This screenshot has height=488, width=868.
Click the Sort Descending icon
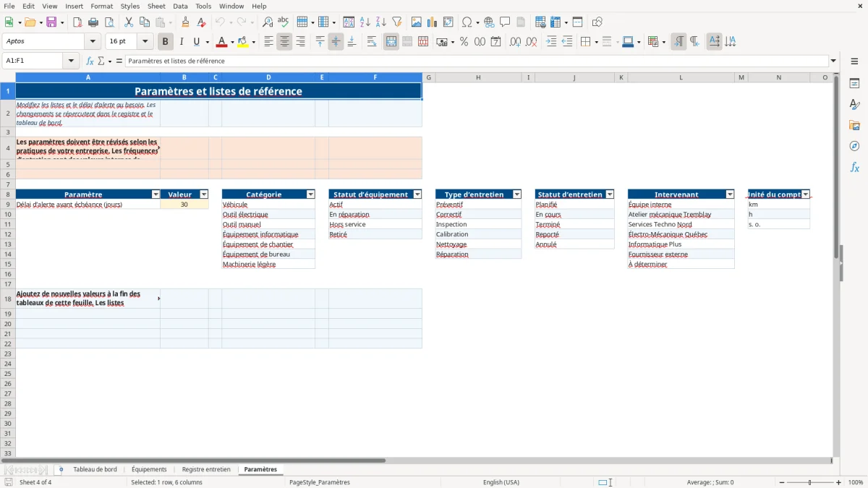coord(381,22)
